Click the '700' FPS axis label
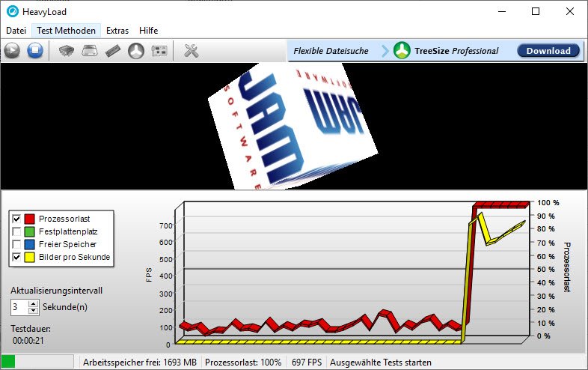 pos(166,225)
